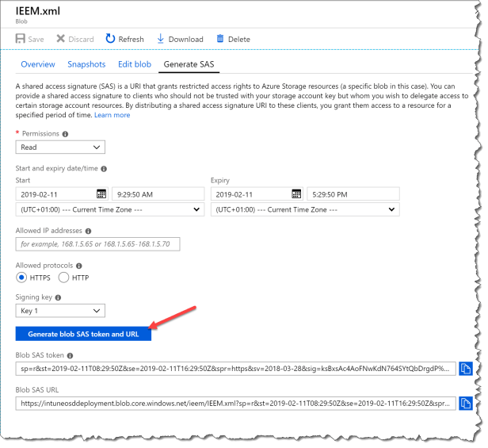Show info tooltip for Permissions
This screenshot has width=488, height=448.
65,134
